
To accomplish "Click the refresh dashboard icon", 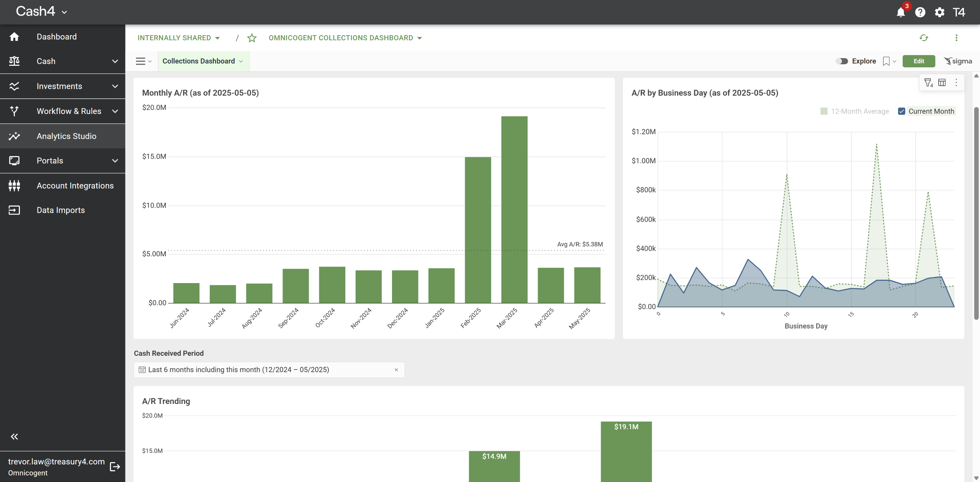I will (924, 38).
